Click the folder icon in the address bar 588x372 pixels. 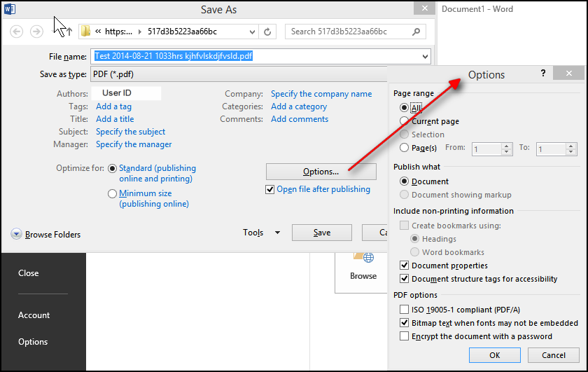click(x=86, y=31)
